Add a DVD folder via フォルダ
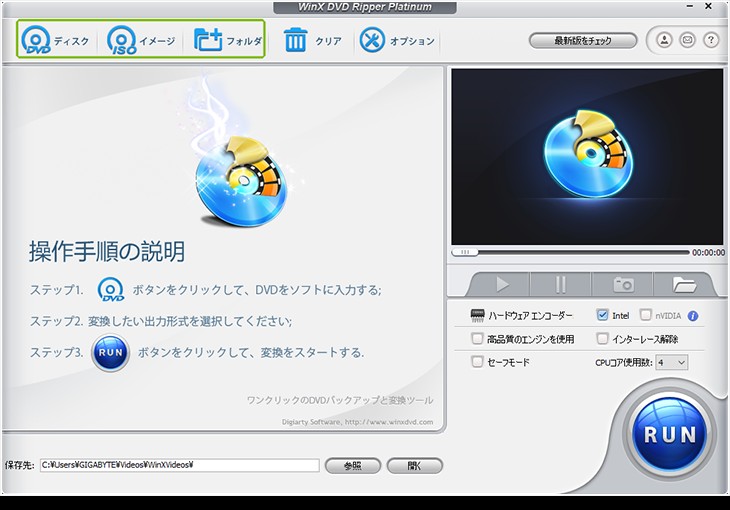 click(x=228, y=40)
